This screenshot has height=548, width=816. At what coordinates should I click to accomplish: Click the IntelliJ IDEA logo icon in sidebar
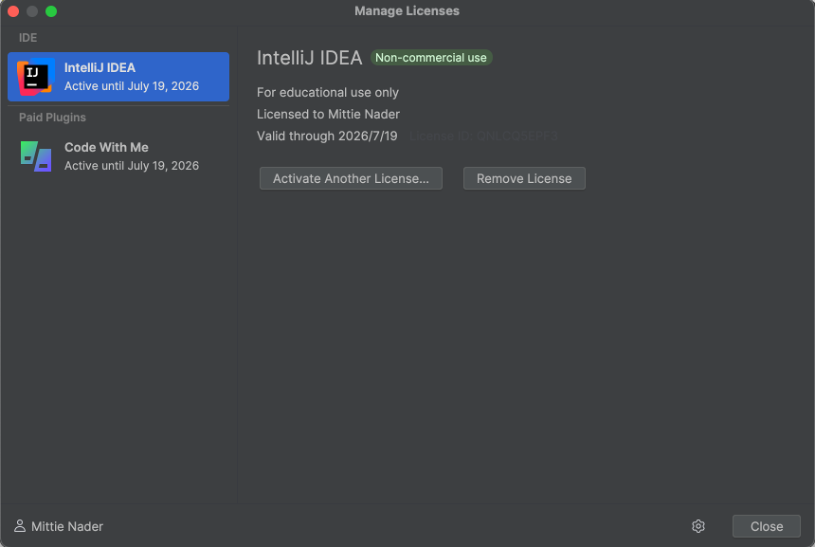pyautogui.click(x=35, y=77)
